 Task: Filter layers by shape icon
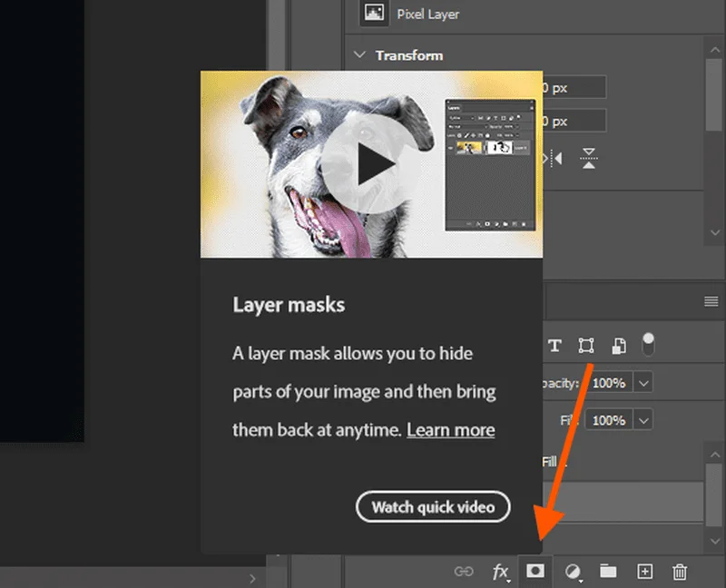[586, 346]
